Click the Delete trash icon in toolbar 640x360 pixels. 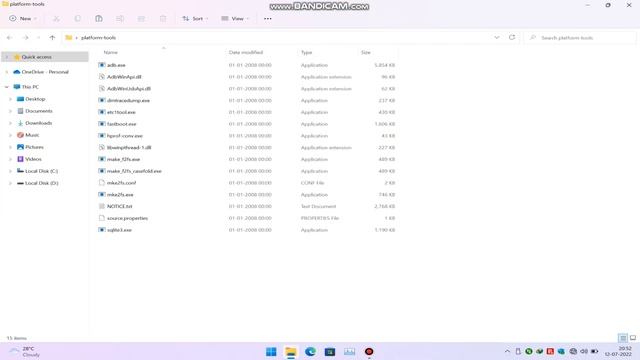click(163, 19)
